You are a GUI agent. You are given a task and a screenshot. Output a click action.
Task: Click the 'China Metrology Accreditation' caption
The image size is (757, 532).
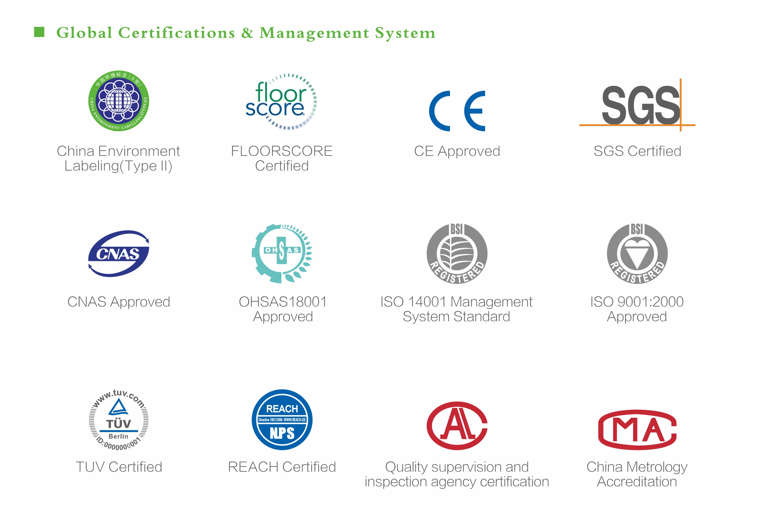click(637, 475)
